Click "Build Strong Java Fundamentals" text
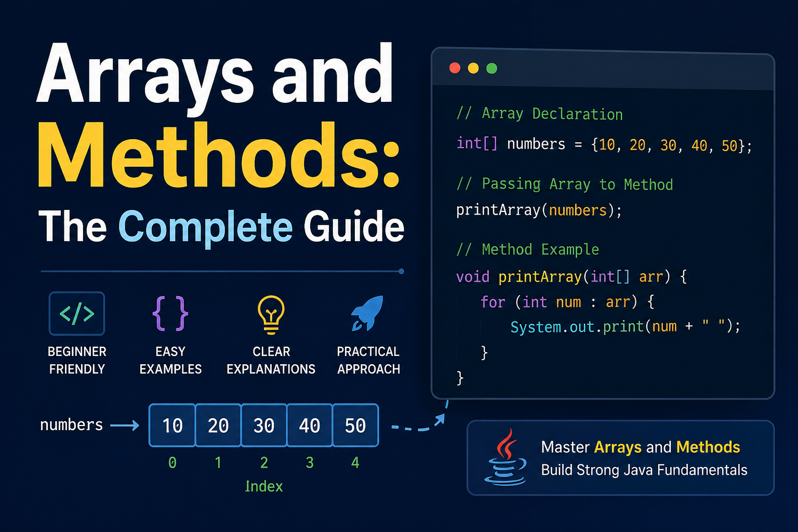Screen dimensions: 798x532 [644, 470]
